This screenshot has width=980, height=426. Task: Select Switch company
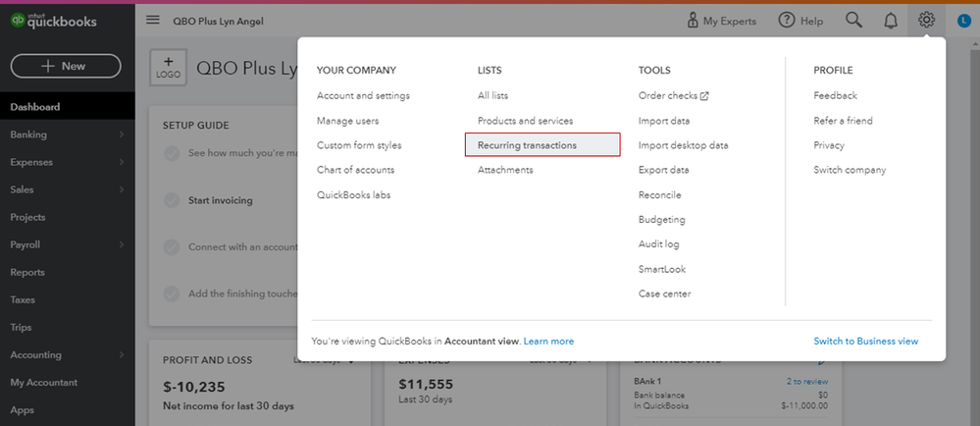pos(850,170)
